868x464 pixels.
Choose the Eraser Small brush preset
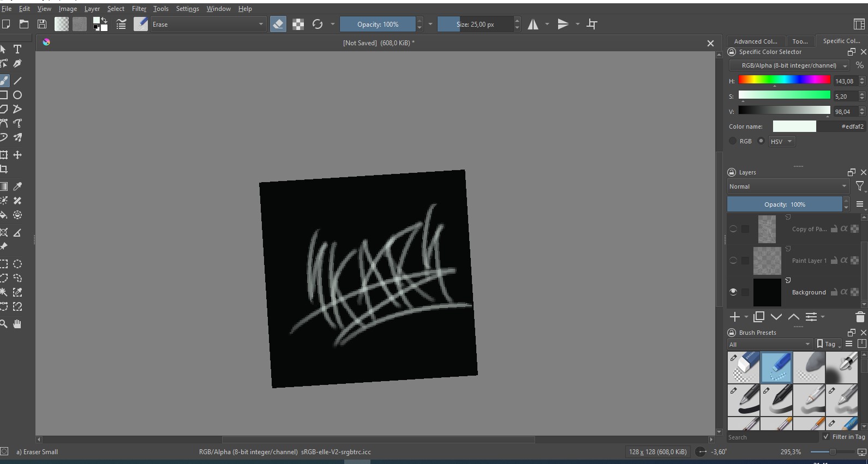click(776, 367)
